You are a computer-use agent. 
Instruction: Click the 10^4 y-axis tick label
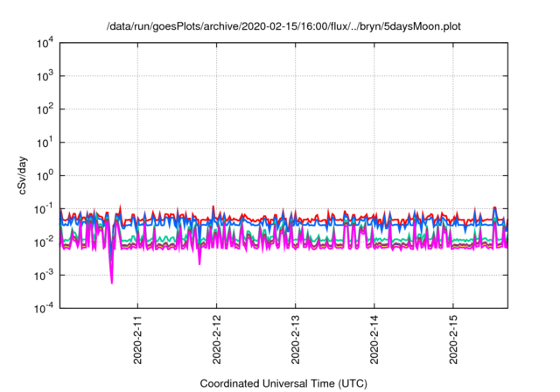(x=45, y=43)
